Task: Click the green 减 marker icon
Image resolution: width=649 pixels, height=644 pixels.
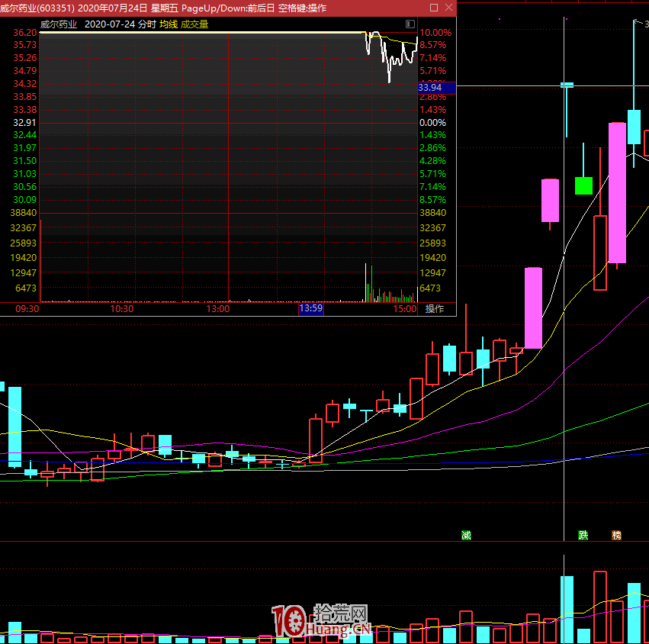Action: pos(466,535)
